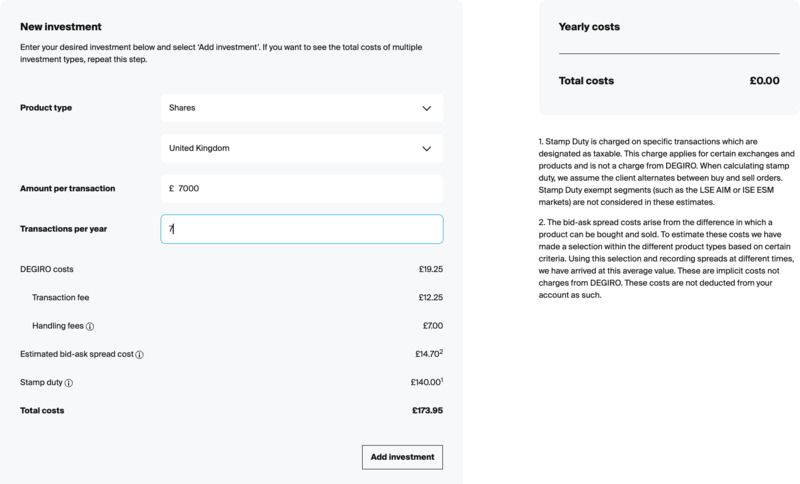The width and height of the screenshot is (800, 484).
Task: Click the chevron arrow on Shares dropdown
Action: point(427,108)
